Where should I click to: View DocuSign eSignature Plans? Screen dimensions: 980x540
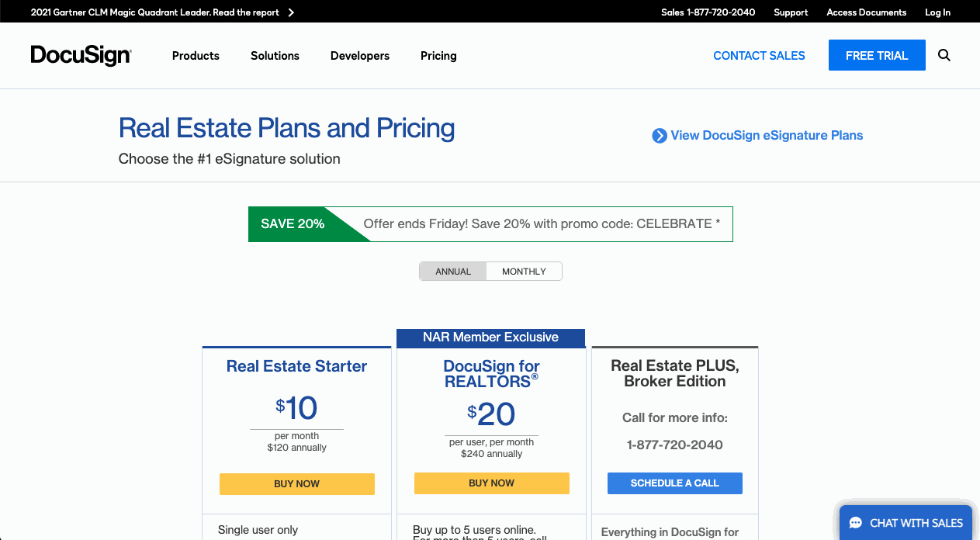(x=766, y=135)
